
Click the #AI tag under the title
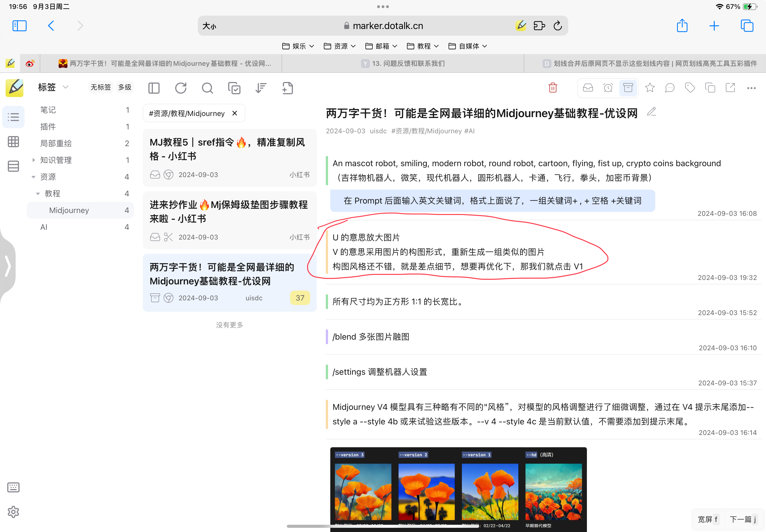(469, 131)
